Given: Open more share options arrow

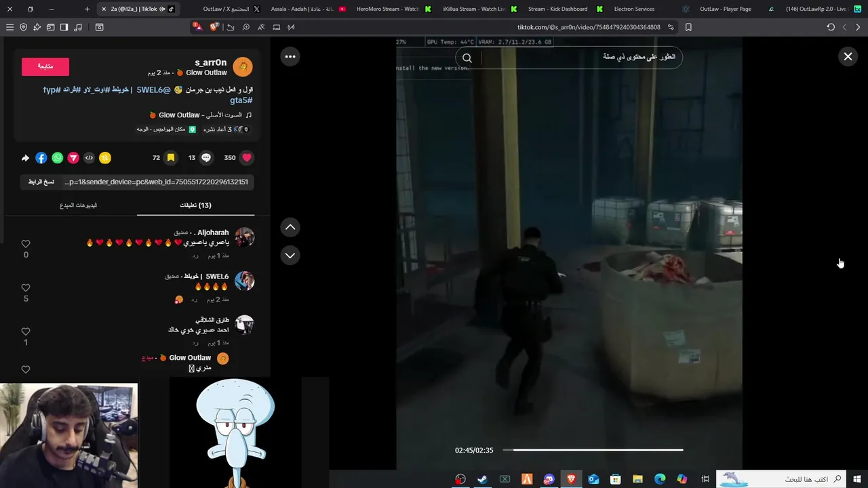Looking at the screenshot, I should click(25, 158).
